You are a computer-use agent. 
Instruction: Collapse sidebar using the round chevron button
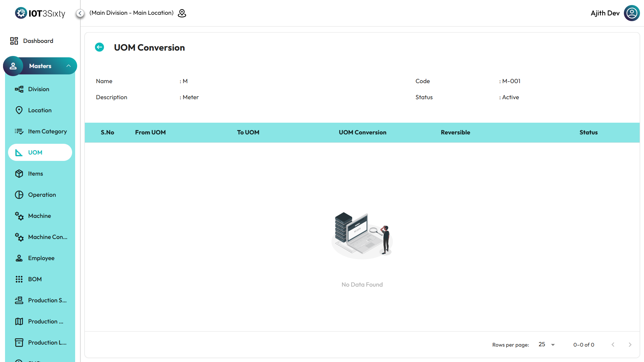point(80,13)
